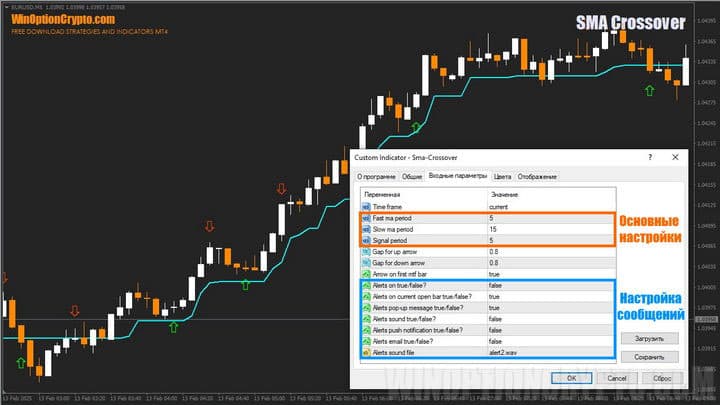
Task: Click the Сохранить button
Action: pos(648,356)
